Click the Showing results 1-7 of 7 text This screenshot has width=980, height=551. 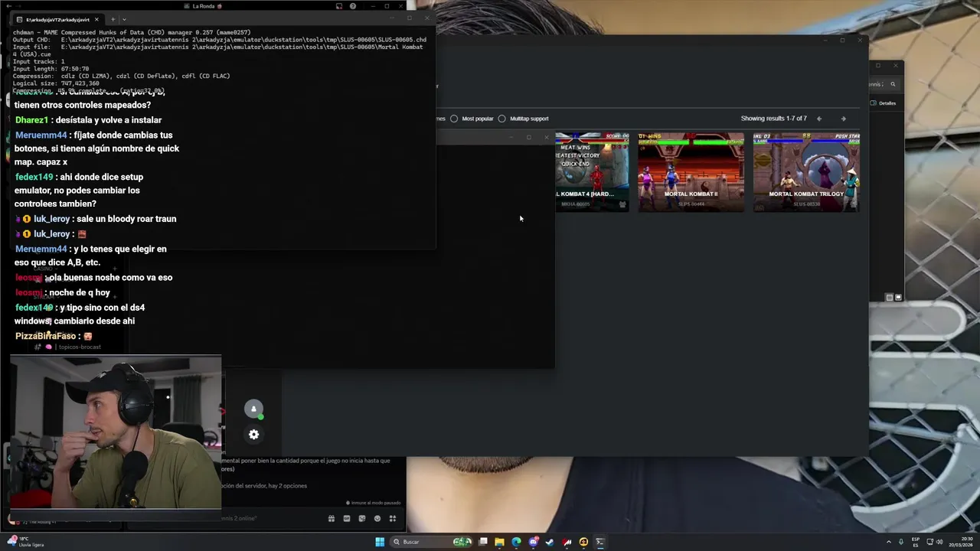coord(773,119)
